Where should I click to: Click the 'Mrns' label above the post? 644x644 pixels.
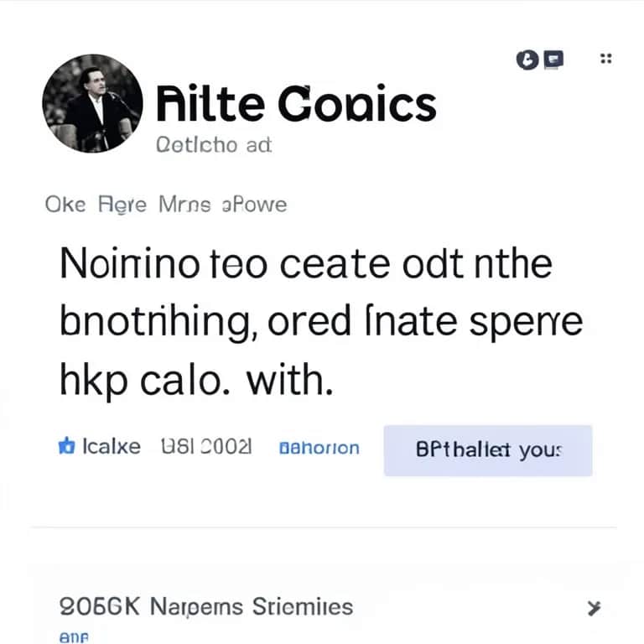point(184,205)
